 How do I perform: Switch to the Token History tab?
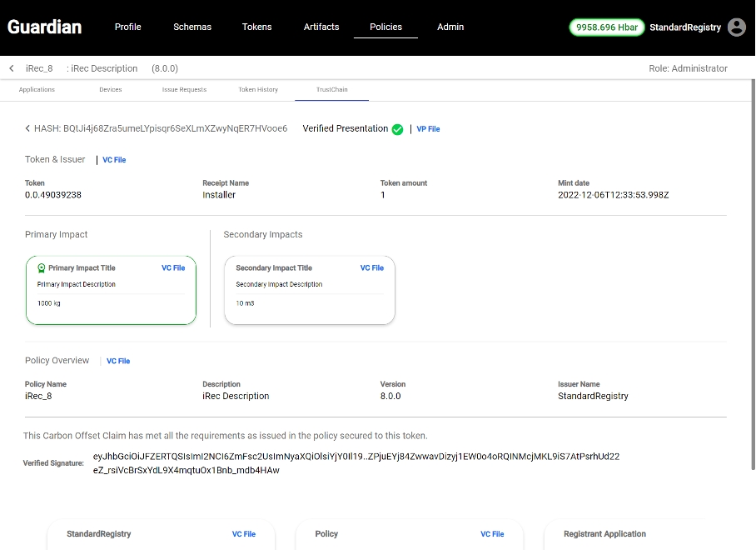pos(258,89)
